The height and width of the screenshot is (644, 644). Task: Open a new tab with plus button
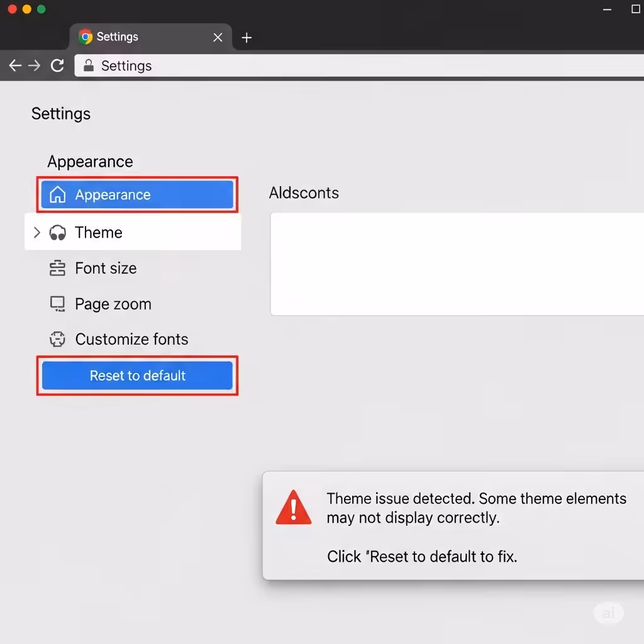coord(247,38)
